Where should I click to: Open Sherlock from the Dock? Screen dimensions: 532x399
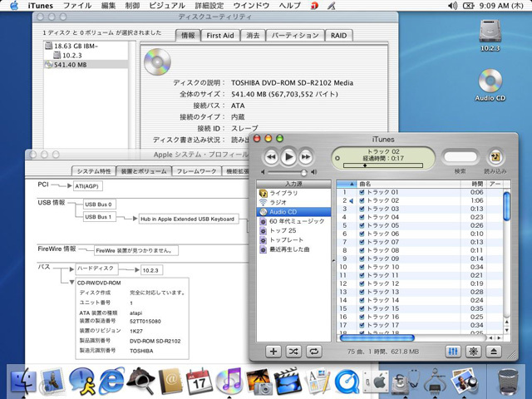(x=140, y=380)
